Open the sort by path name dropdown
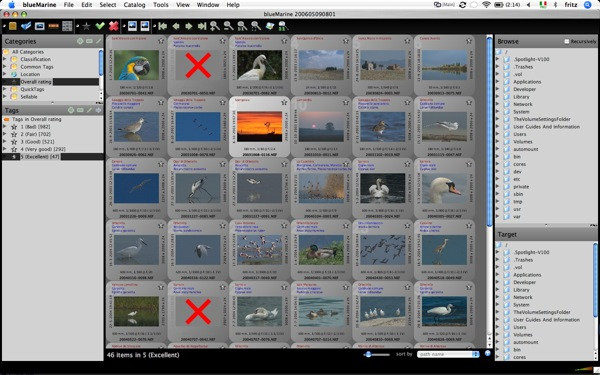Image resolution: width=600 pixels, height=375 pixels. click(x=448, y=354)
